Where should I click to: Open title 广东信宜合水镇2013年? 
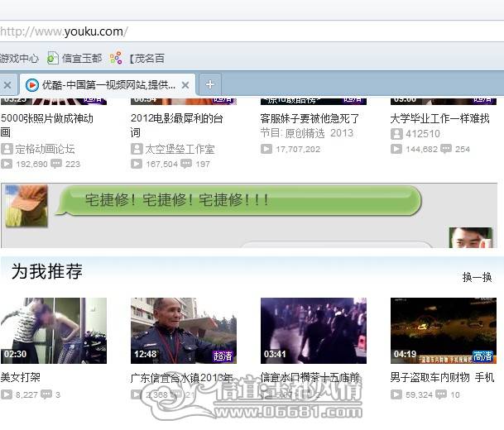click(x=181, y=378)
